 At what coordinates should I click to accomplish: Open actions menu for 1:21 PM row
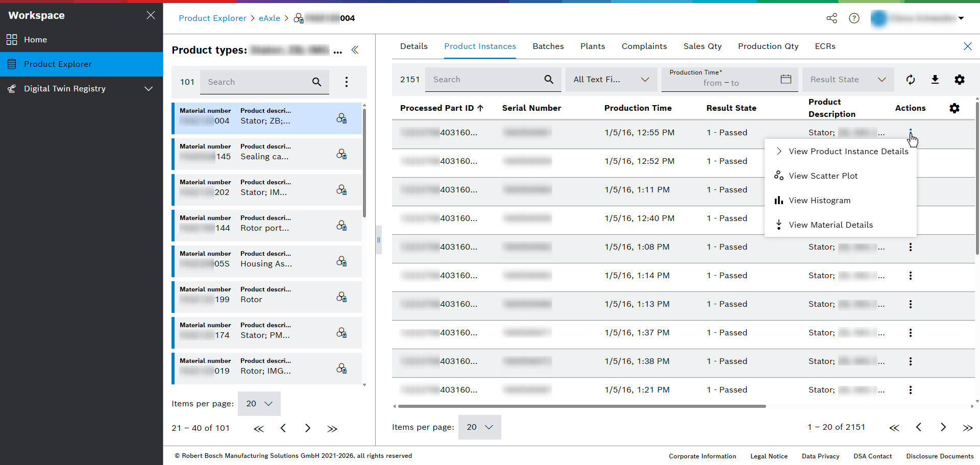click(x=910, y=390)
